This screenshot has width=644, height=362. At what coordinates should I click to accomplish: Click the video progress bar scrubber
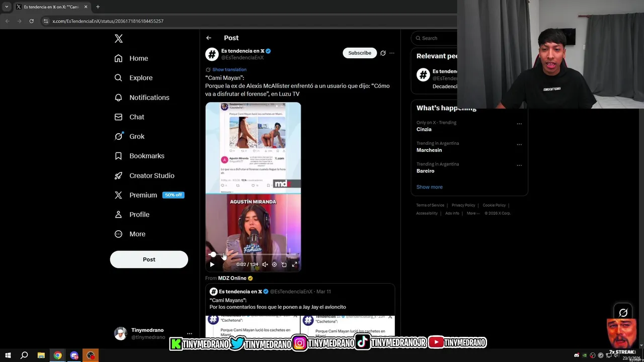(x=213, y=255)
